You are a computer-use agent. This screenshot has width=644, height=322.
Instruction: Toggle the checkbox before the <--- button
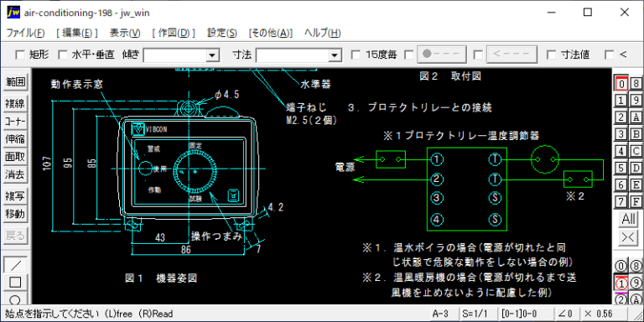478,55
